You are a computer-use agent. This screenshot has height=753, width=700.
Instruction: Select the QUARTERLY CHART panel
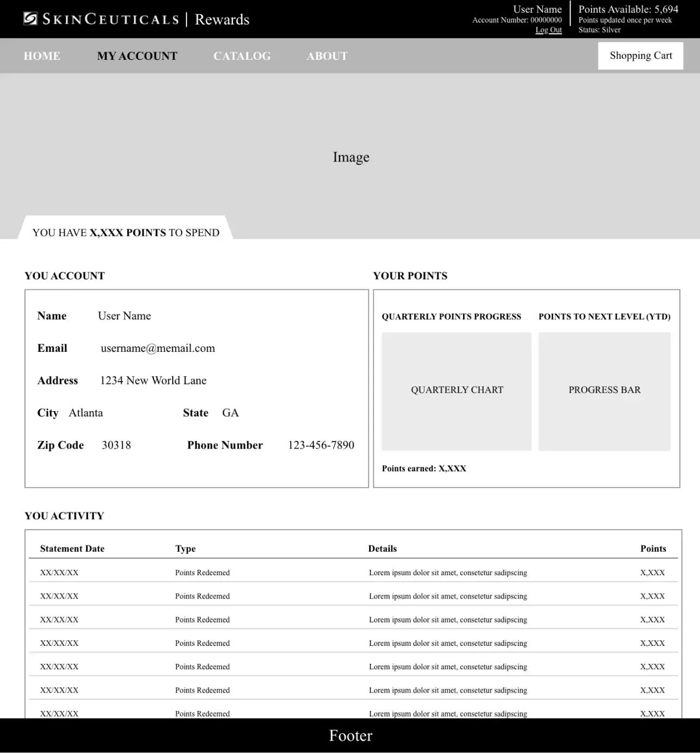click(x=457, y=390)
